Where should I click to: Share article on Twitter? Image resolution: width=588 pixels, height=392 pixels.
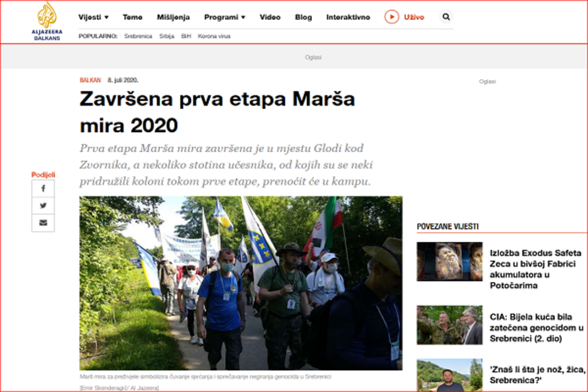[x=43, y=206]
